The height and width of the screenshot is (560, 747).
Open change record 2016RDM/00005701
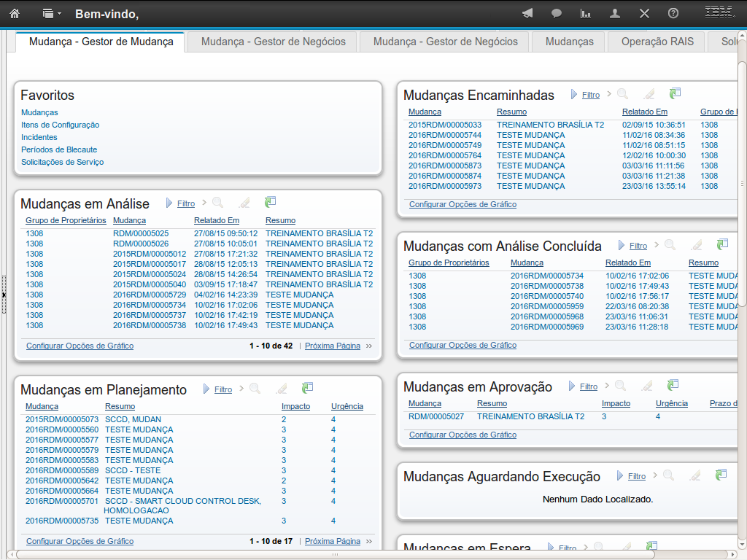62,501
